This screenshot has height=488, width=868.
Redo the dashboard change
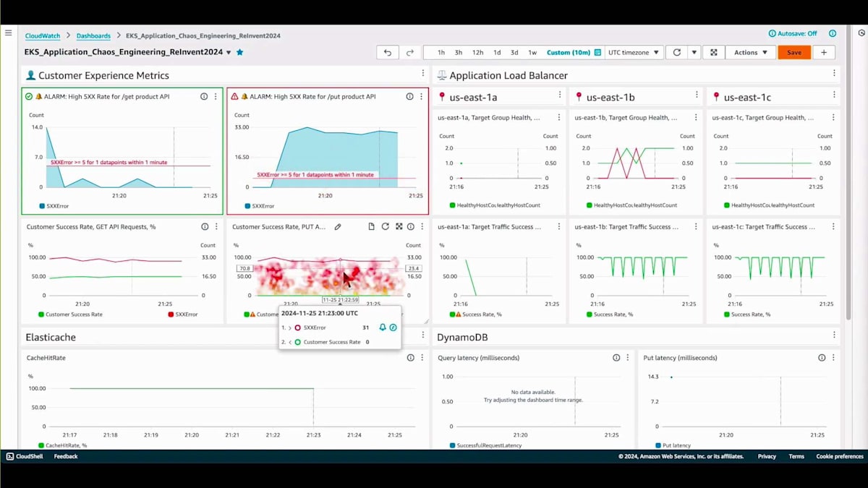[x=409, y=52]
